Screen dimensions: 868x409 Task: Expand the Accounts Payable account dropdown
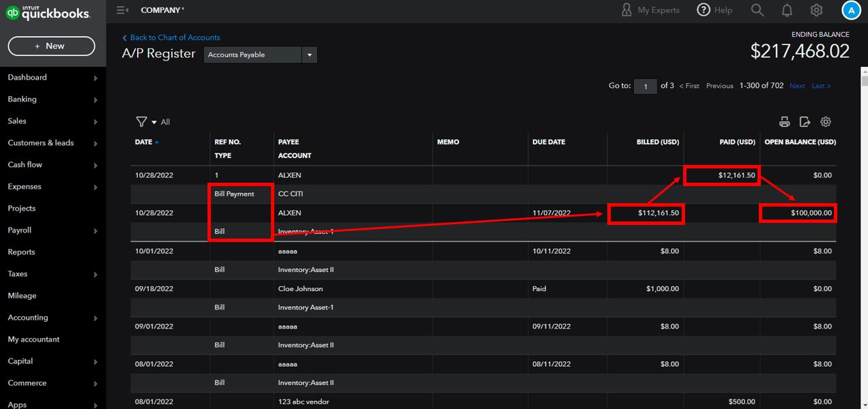point(309,55)
